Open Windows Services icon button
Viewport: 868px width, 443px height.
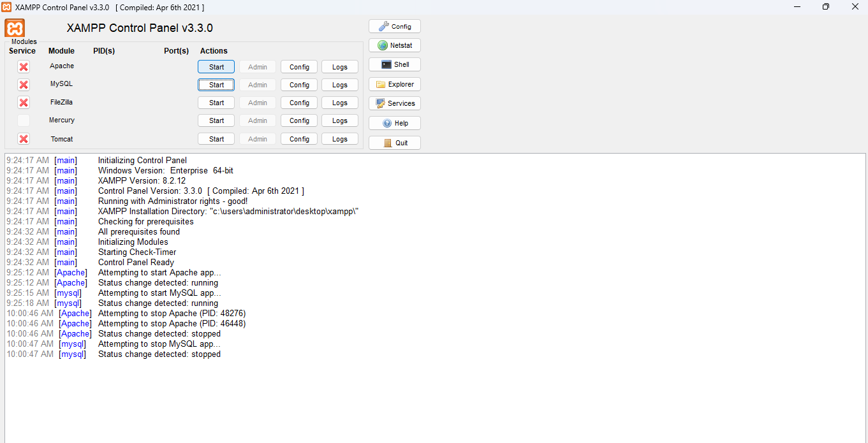tap(395, 103)
